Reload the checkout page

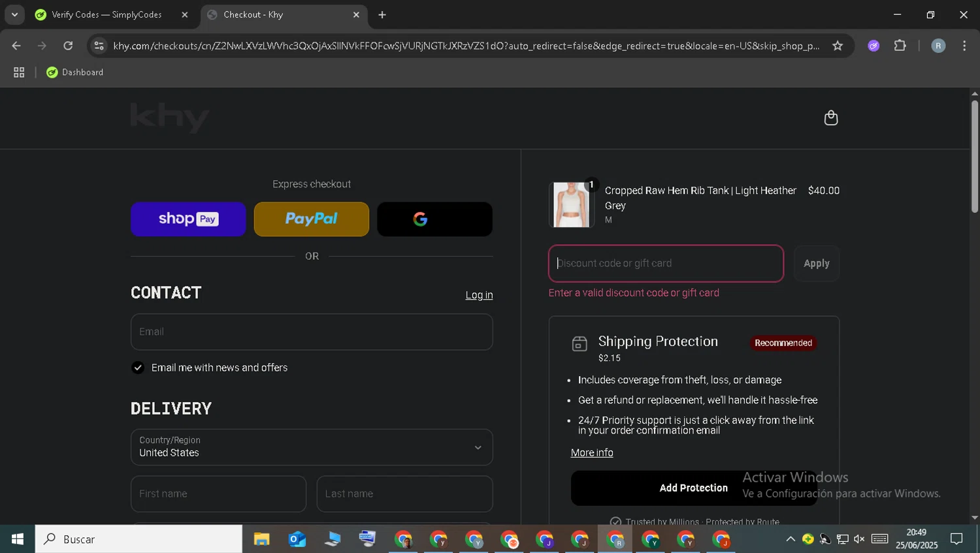pos(68,46)
